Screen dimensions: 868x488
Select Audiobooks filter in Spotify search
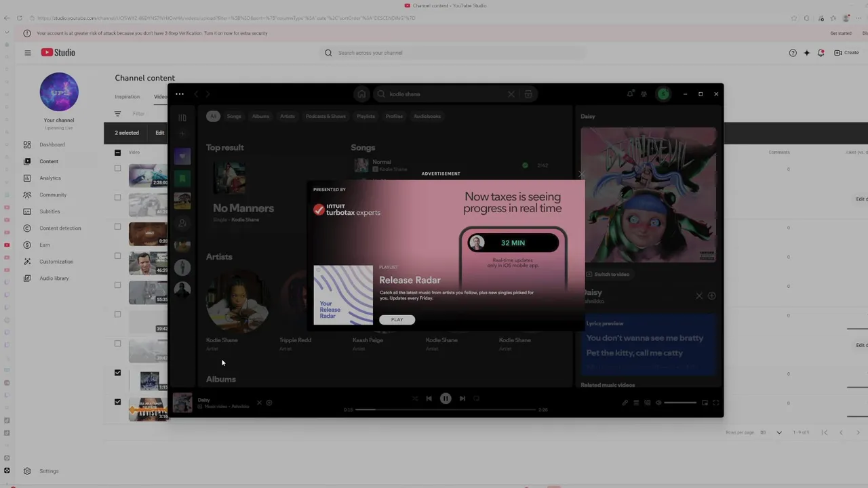(427, 117)
